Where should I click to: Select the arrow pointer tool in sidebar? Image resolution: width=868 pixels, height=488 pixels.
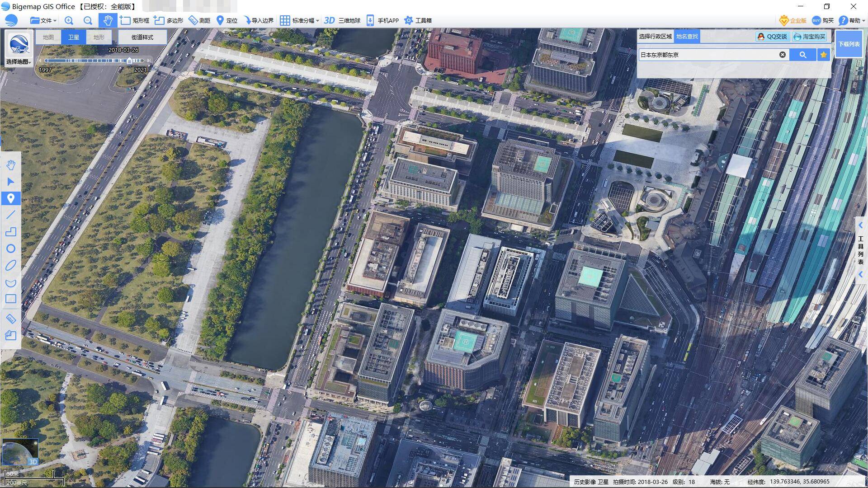[x=11, y=182]
